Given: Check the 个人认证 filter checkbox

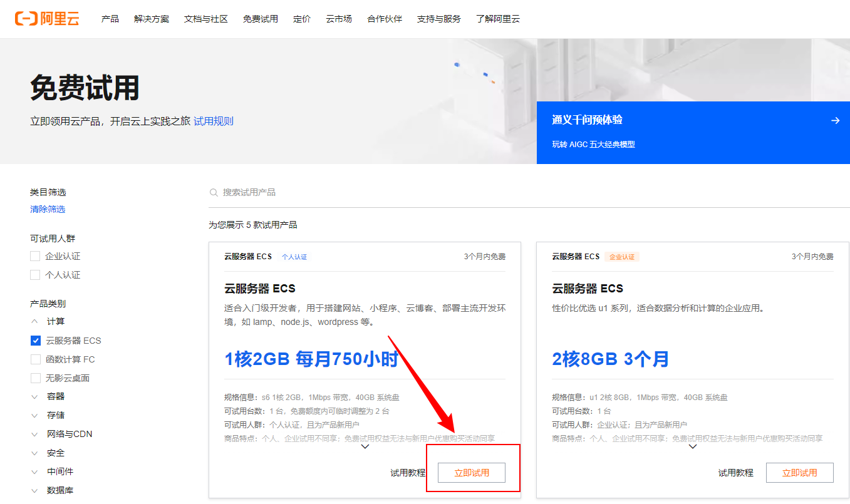Looking at the screenshot, I should coord(34,274).
